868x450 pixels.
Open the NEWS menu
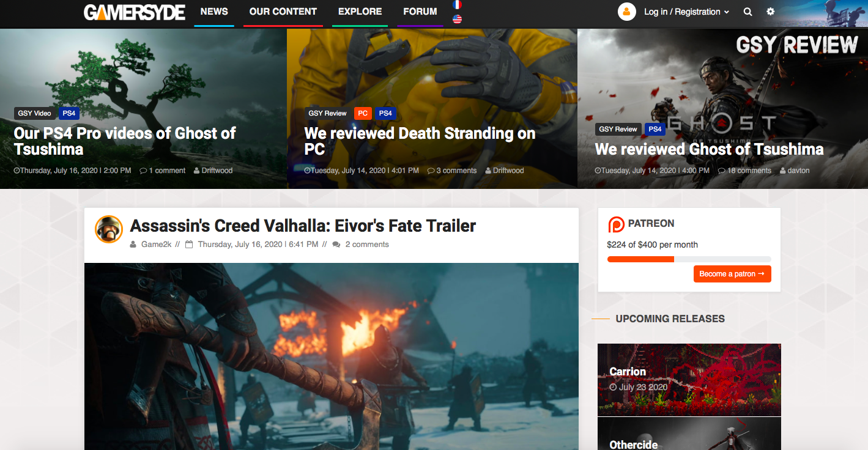click(x=214, y=12)
